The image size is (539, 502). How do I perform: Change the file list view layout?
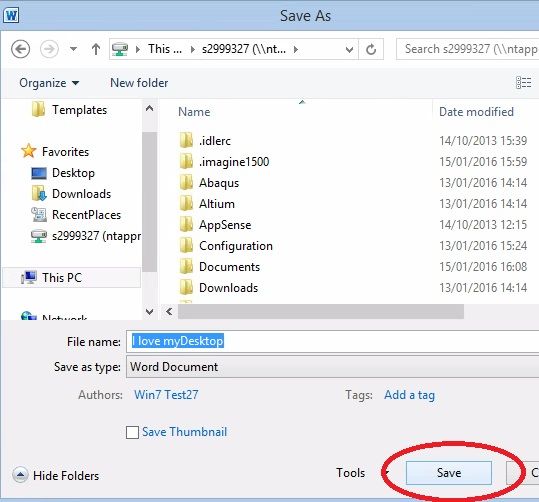tap(524, 83)
